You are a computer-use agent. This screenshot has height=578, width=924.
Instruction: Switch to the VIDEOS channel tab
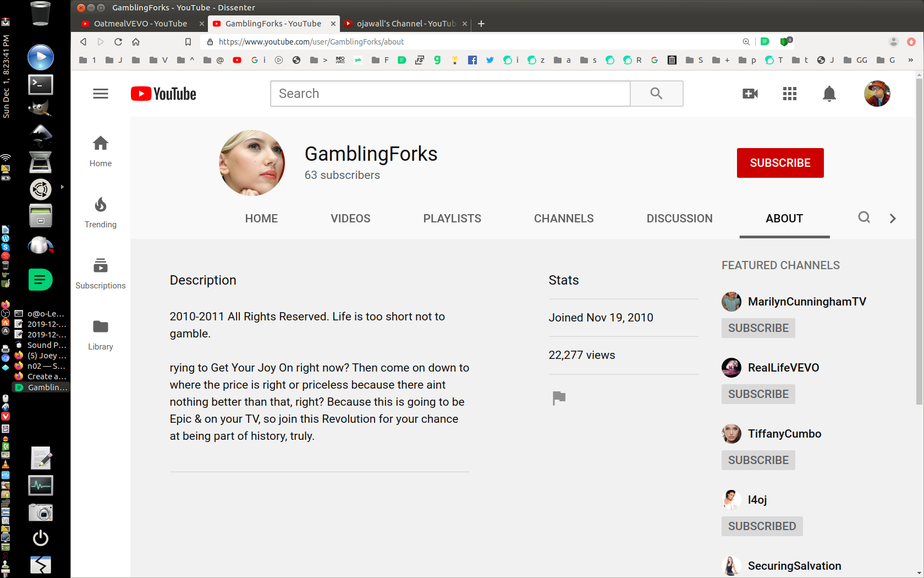350,219
